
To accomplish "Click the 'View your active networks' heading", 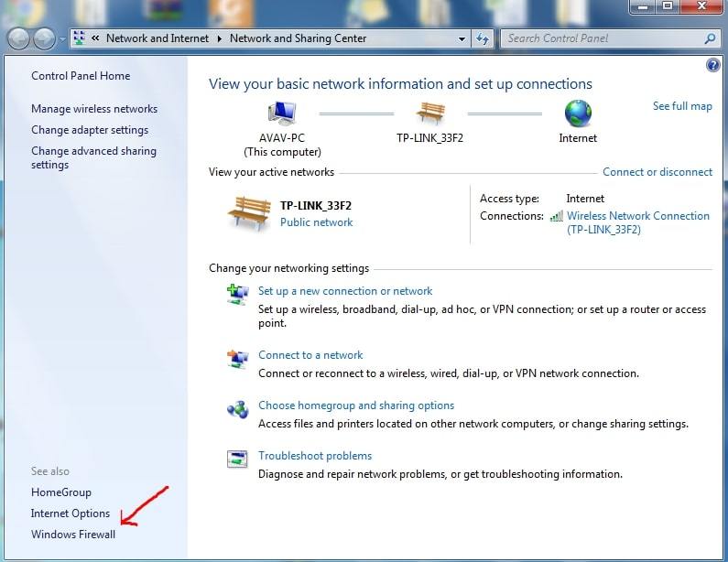I will [x=271, y=172].
